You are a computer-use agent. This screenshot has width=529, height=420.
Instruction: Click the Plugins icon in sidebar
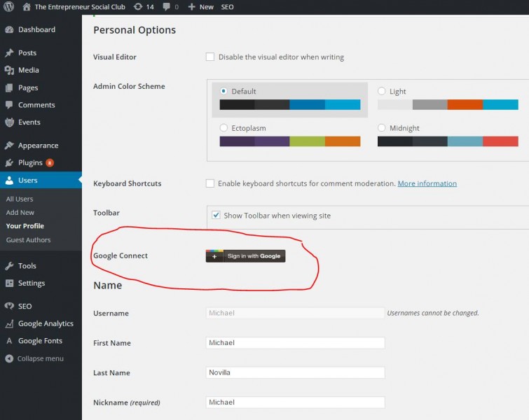pos(9,163)
